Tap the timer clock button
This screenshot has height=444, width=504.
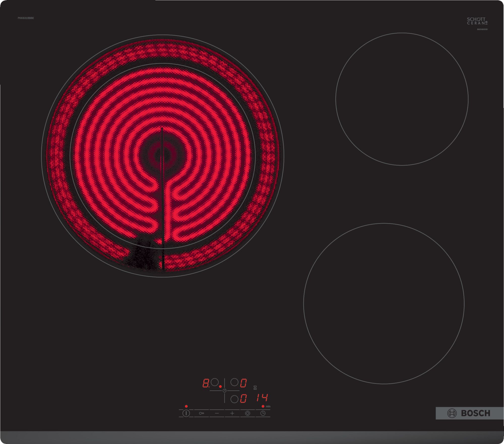coord(263,413)
